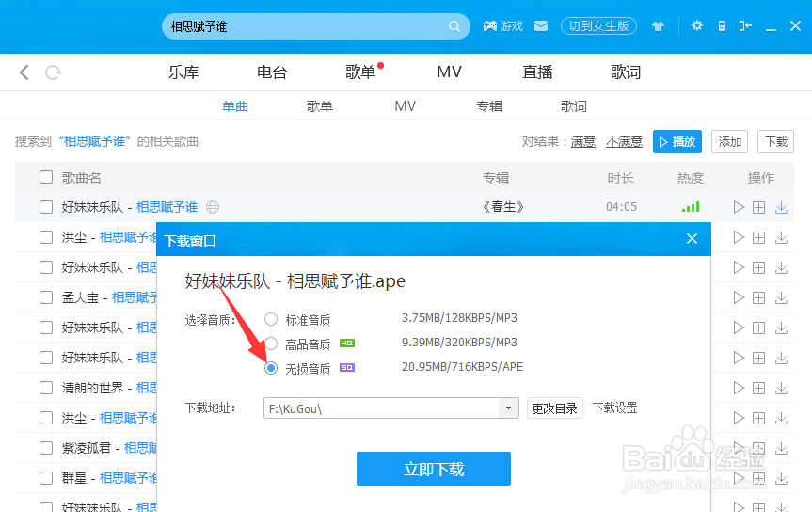Click the 添加 button above results
Screen dimensions: 812x512
729,141
